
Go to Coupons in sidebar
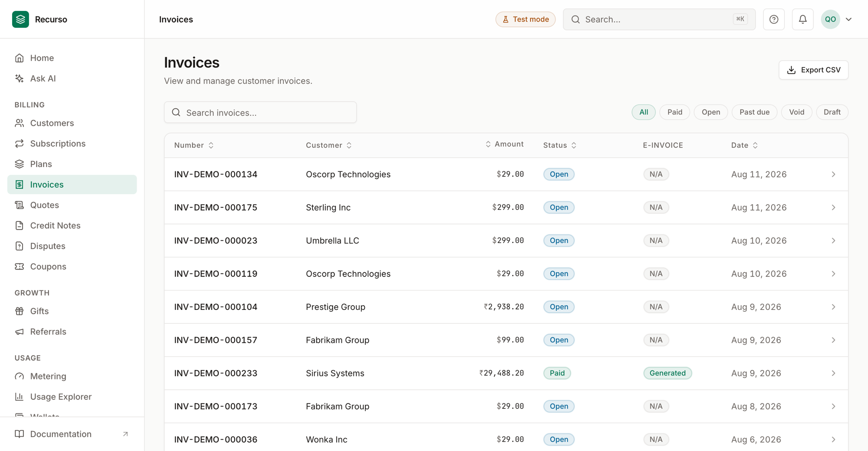72,266
